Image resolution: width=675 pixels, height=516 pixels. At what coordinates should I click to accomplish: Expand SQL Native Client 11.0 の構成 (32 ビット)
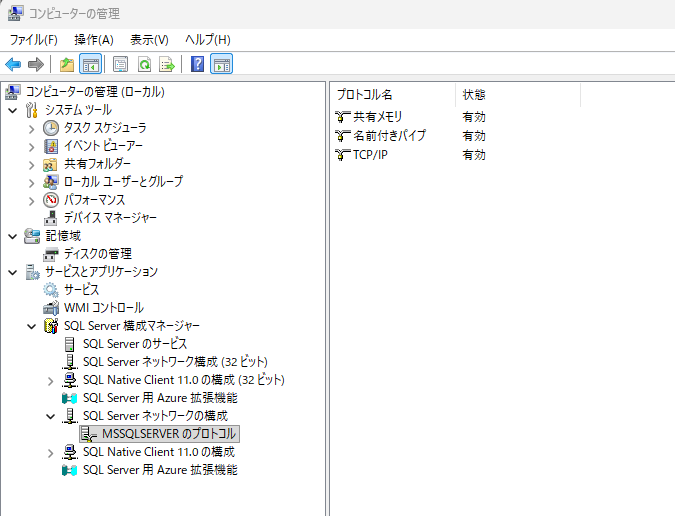click(51, 380)
